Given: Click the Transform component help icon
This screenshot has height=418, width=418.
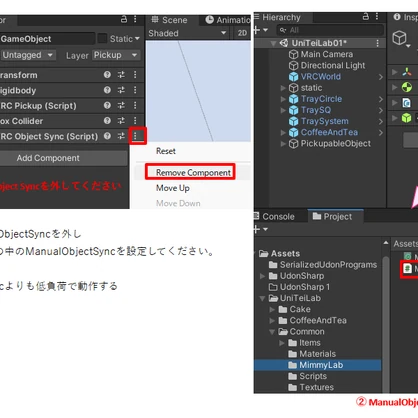Looking at the screenshot, I should click(x=107, y=75).
